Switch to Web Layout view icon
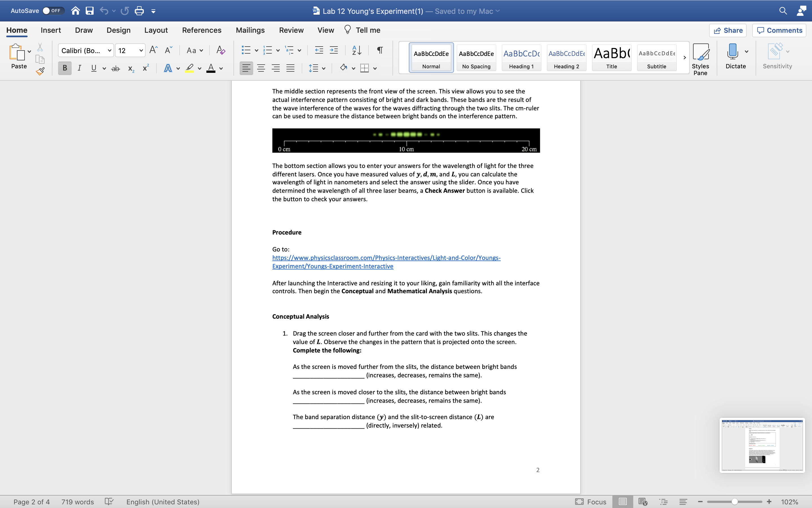The width and height of the screenshot is (812, 508). click(643, 502)
